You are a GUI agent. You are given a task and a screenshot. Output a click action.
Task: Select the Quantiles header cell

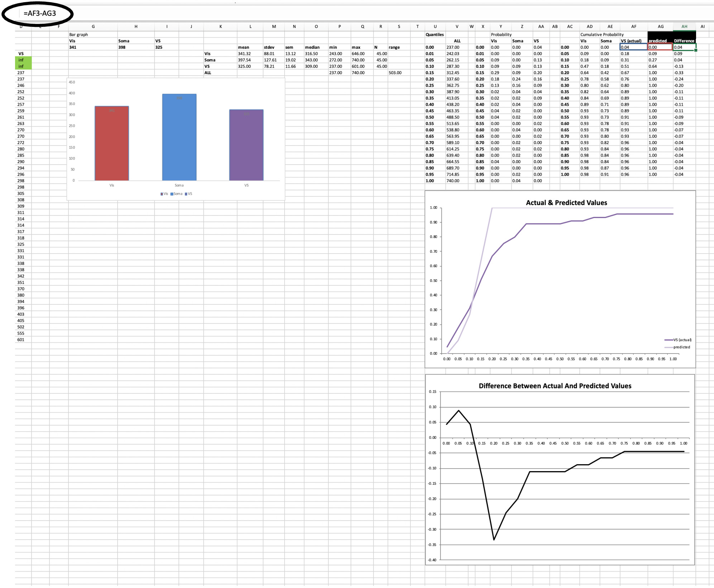(435, 34)
